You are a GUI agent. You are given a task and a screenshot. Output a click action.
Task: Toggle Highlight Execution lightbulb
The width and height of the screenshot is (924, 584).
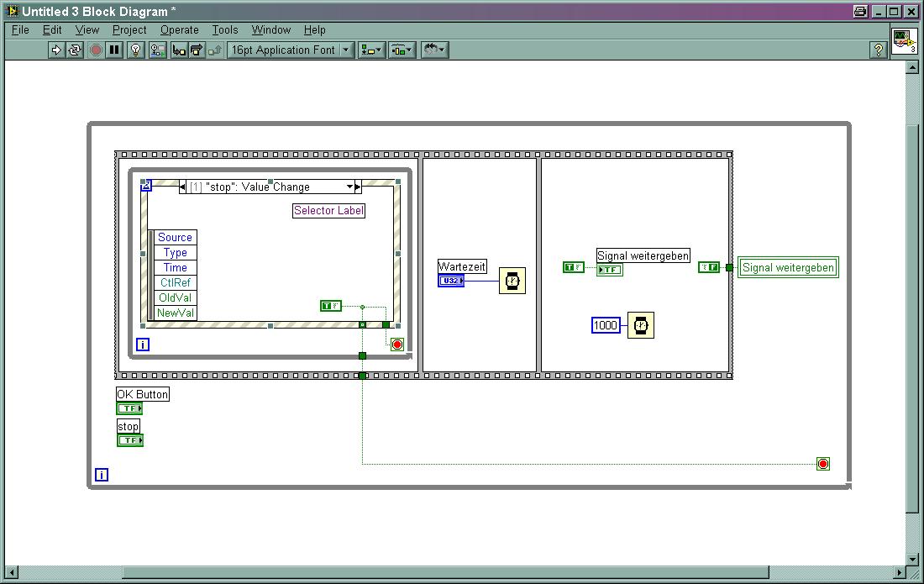[135, 50]
